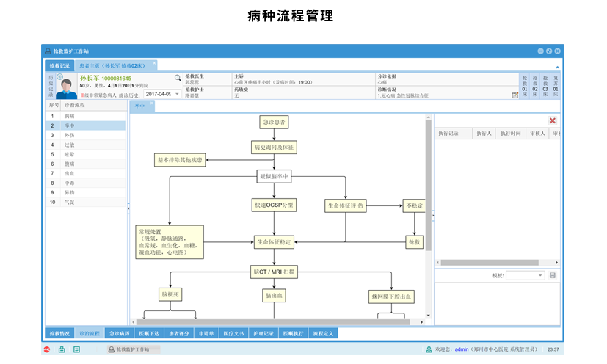Click the green printer icon in taskbar
This screenshot has width=607, height=364.
tap(62, 349)
